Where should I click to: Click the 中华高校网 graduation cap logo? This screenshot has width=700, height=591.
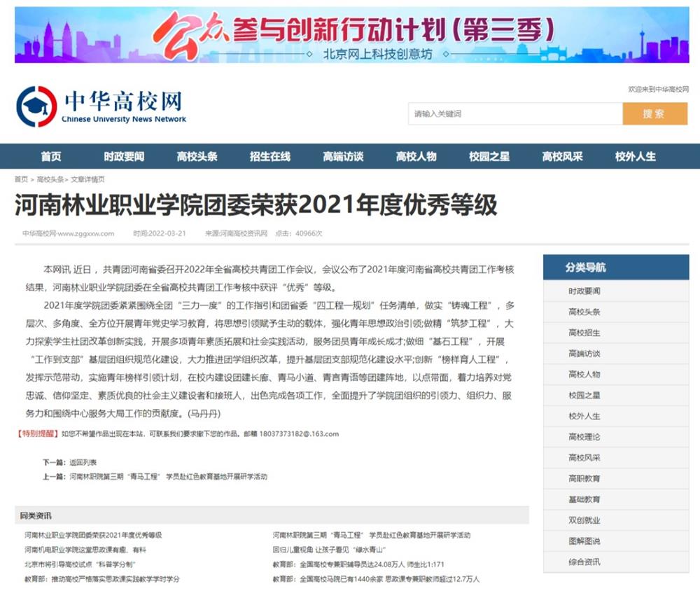(36, 106)
